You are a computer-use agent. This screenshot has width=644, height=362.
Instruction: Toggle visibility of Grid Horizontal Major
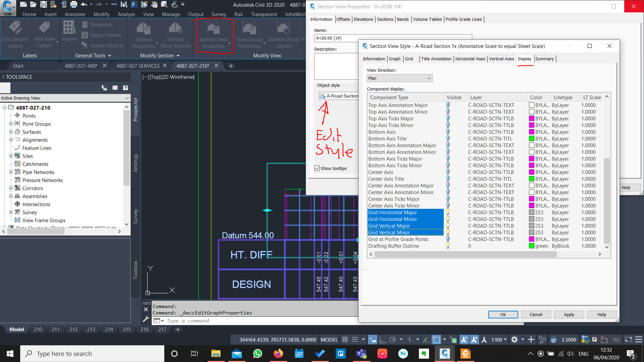click(448, 212)
